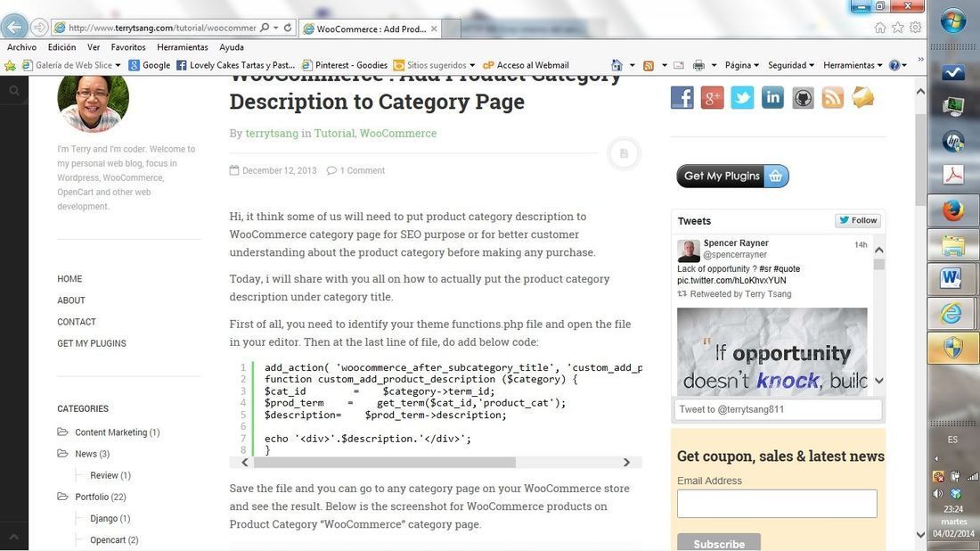This screenshot has height=551, width=980.
Task: Open the browser Home icon at top right
Action: click(880, 28)
